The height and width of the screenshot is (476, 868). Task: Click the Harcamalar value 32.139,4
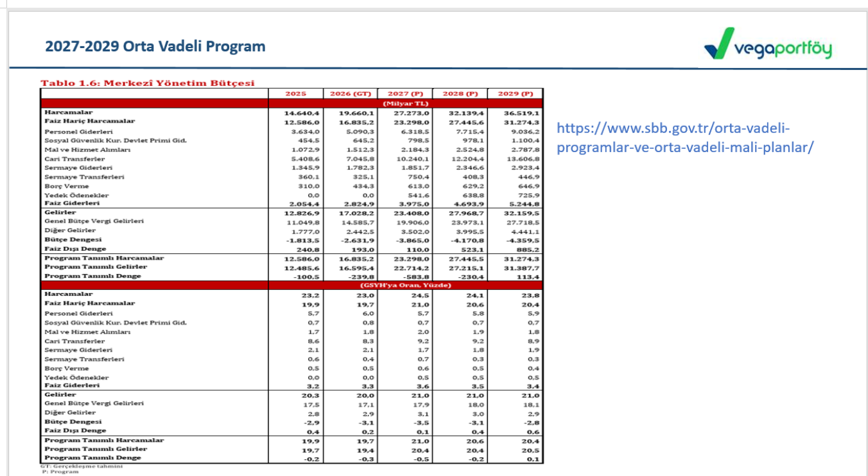tap(467, 113)
